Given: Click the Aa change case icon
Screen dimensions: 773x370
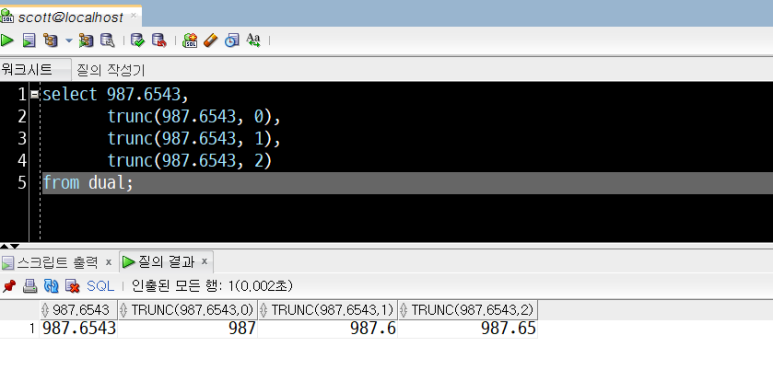Looking at the screenshot, I should [x=253, y=40].
